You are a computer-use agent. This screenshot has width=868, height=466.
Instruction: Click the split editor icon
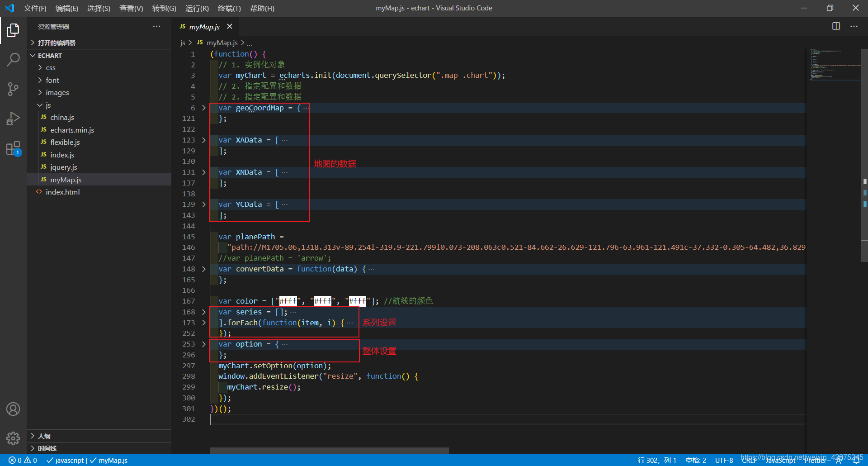836,26
